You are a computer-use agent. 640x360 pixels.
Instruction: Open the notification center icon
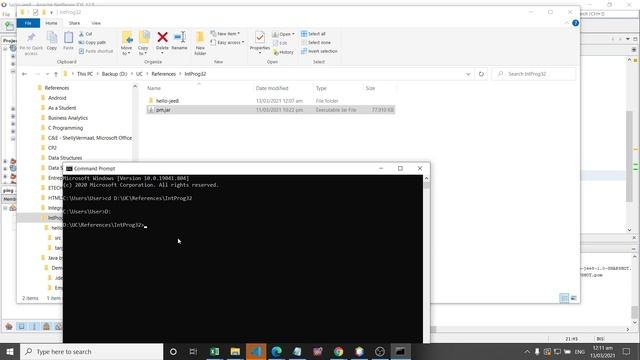pyautogui.click(x=627, y=352)
